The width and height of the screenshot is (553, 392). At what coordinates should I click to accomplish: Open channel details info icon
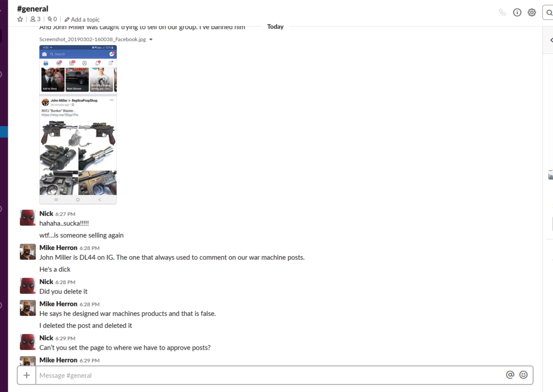pyautogui.click(x=517, y=12)
